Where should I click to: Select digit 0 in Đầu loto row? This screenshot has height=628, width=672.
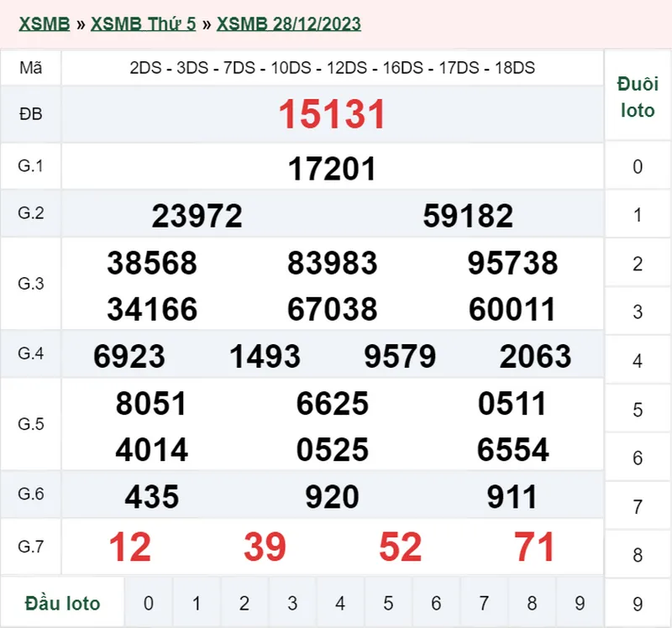pyautogui.click(x=149, y=603)
